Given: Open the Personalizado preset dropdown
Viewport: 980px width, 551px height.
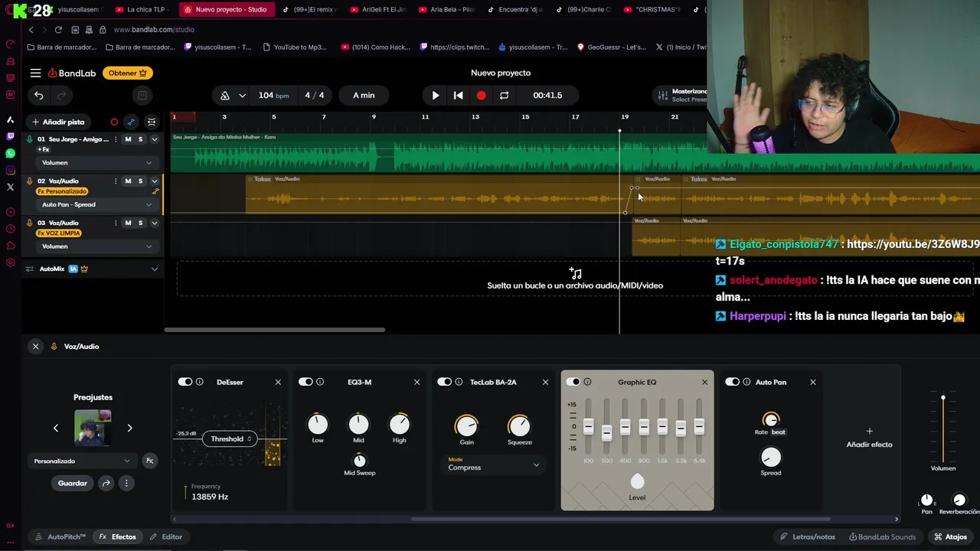Looking at the screenshot, I should [x=82, y=461].
